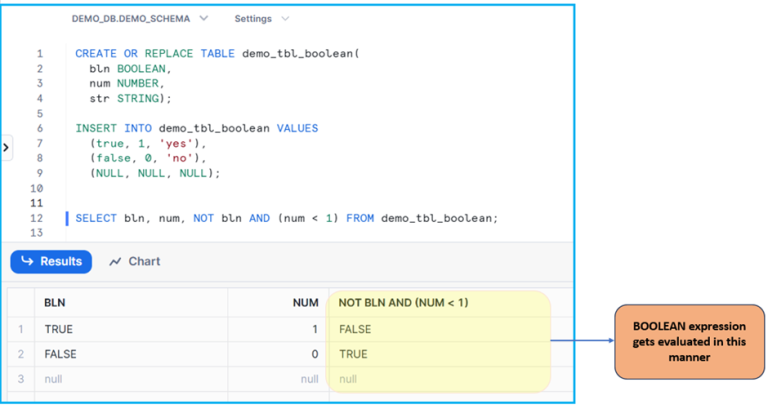Click the NOT BLN AND (NUM < 1) header
Viewport: 768px width, 409px height.
coord(404,303)
